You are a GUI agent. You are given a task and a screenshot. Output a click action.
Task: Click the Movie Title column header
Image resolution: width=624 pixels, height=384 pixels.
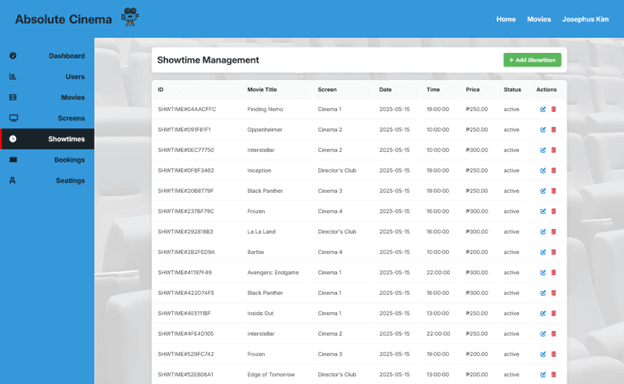(x=262, y=90)
